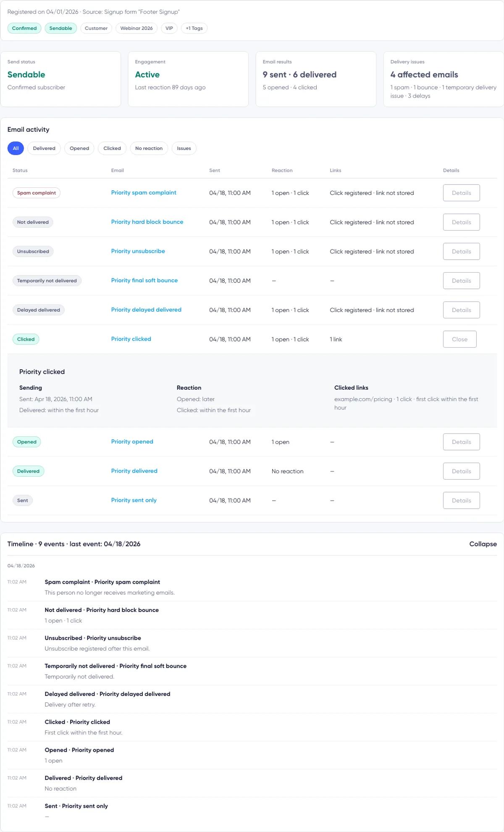Screen dimensions: 504x832
Task: Click the 'Last reaction 89 days ago' text
Action: point(170,87)
